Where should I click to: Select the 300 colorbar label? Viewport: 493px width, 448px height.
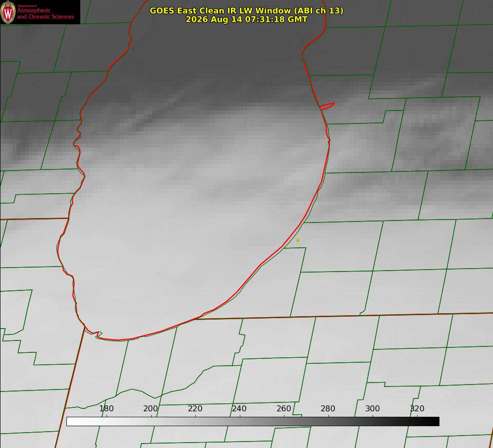point(373,408)
